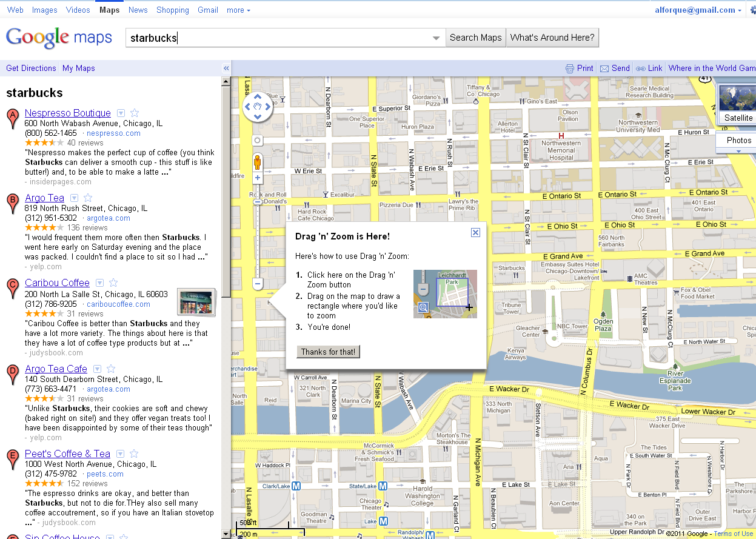The height and width of the screenshot is (539, 756).
Task: Collapse the left results panel
Action: (x=226, y=69)
